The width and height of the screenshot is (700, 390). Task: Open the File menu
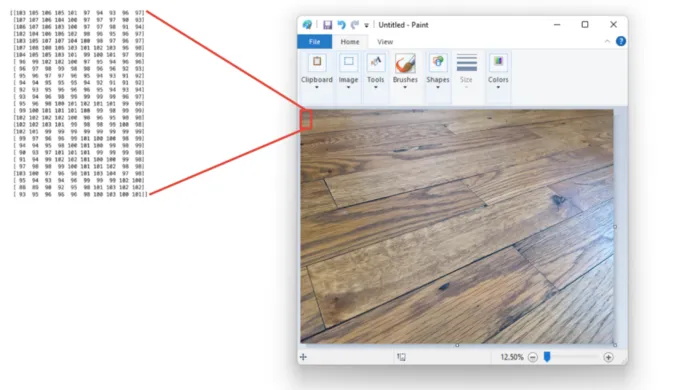click(x=314, y=41)
